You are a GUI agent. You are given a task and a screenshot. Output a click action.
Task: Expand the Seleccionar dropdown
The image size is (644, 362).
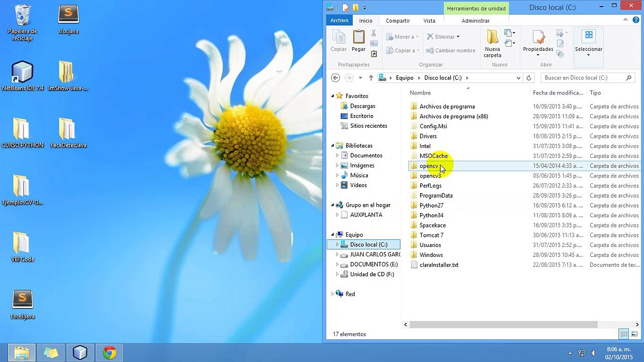click(589, 54)
